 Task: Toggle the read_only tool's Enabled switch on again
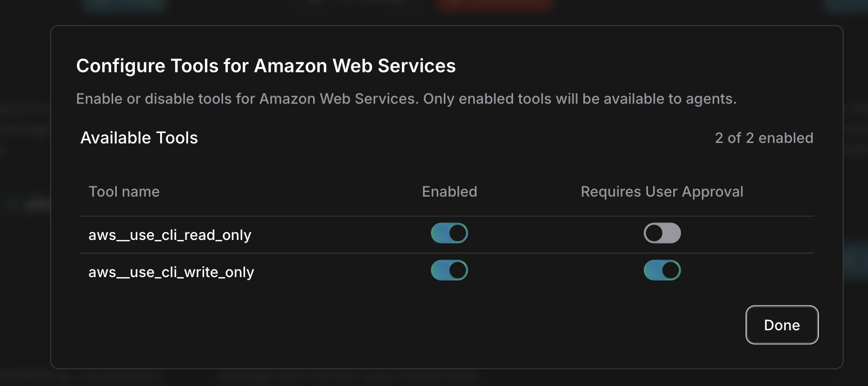click(x=449, y=233)
